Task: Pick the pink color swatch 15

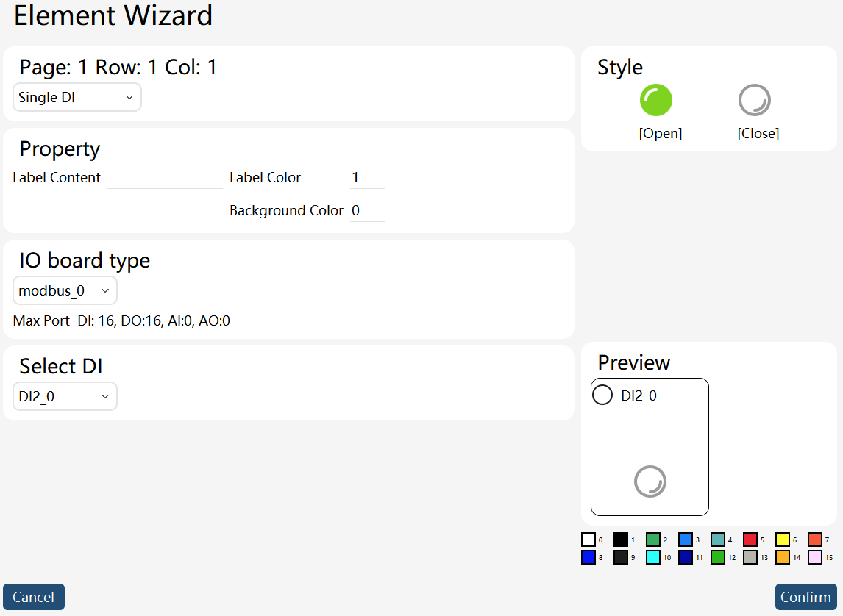Action: pyautogui.click(x=815, y=557)
